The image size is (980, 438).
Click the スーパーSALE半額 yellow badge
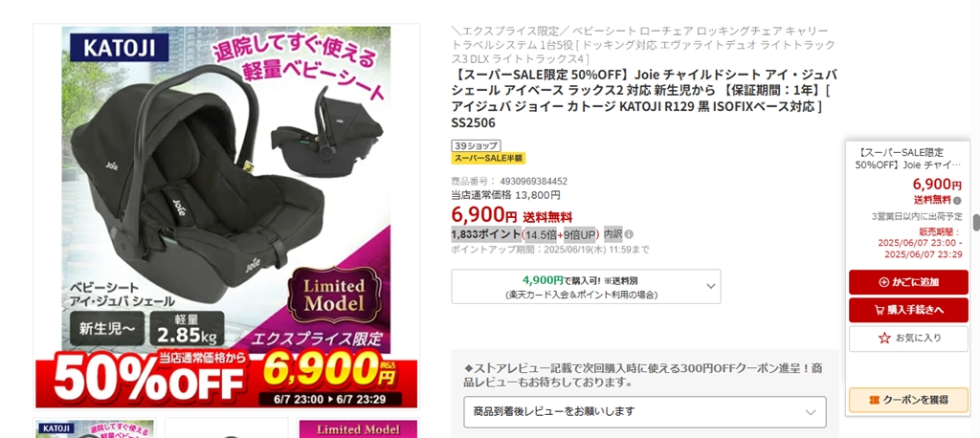[489, 158]
